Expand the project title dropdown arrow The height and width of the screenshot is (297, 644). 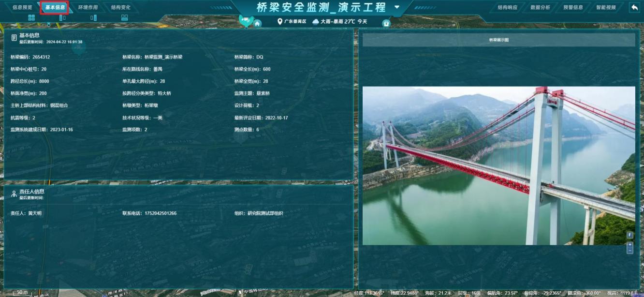click(397, 7)
